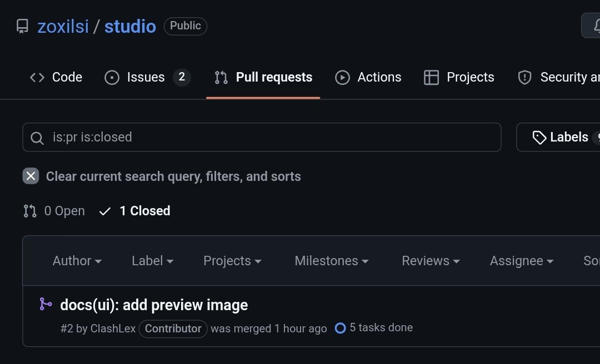600x364 pixels.
Task: Click the checkmark icon beside 1 Closed
Action: coord(105,211)
